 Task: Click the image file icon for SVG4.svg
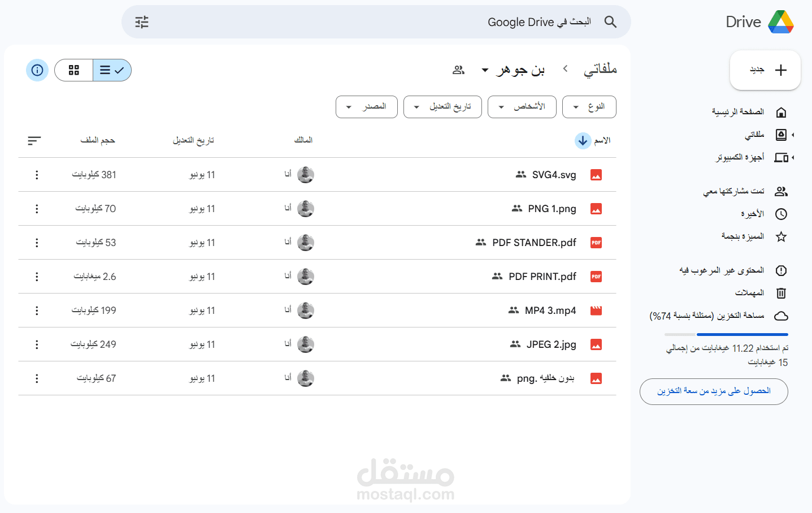pyautogui.click(x=596, y=175)
